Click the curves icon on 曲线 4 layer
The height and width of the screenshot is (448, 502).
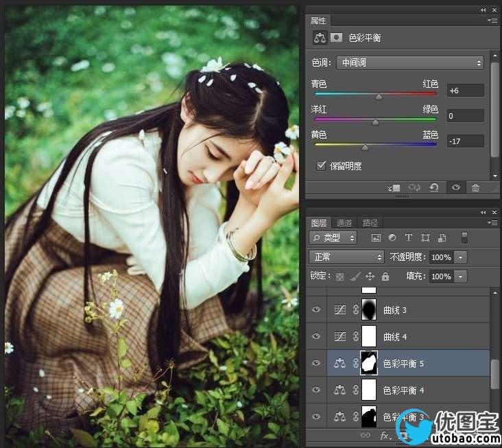[x=339, y=337]
